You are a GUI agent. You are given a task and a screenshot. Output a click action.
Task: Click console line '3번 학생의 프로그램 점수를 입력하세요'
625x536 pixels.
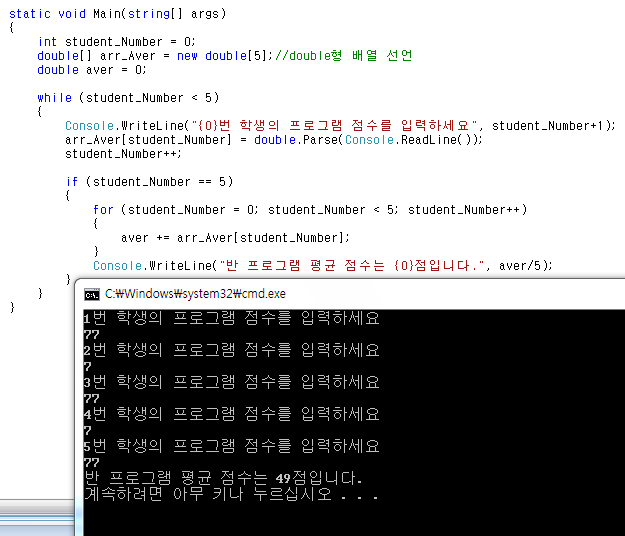[231, 382]
